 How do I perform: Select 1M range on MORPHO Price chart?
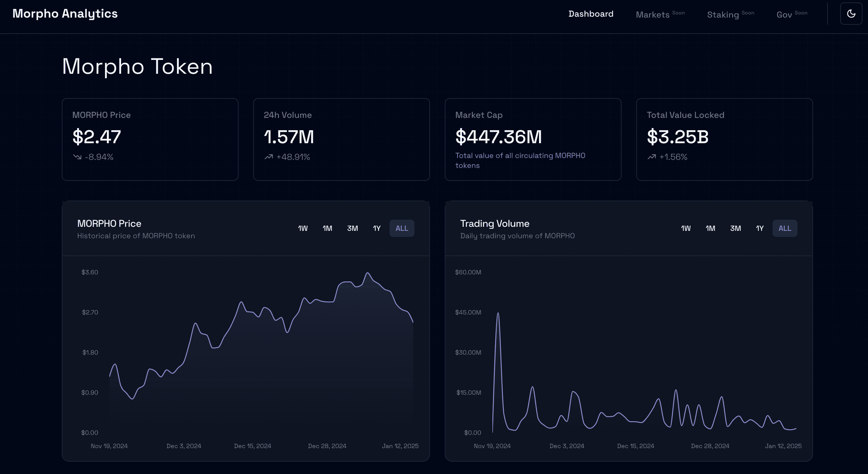[x=327, y=228]
